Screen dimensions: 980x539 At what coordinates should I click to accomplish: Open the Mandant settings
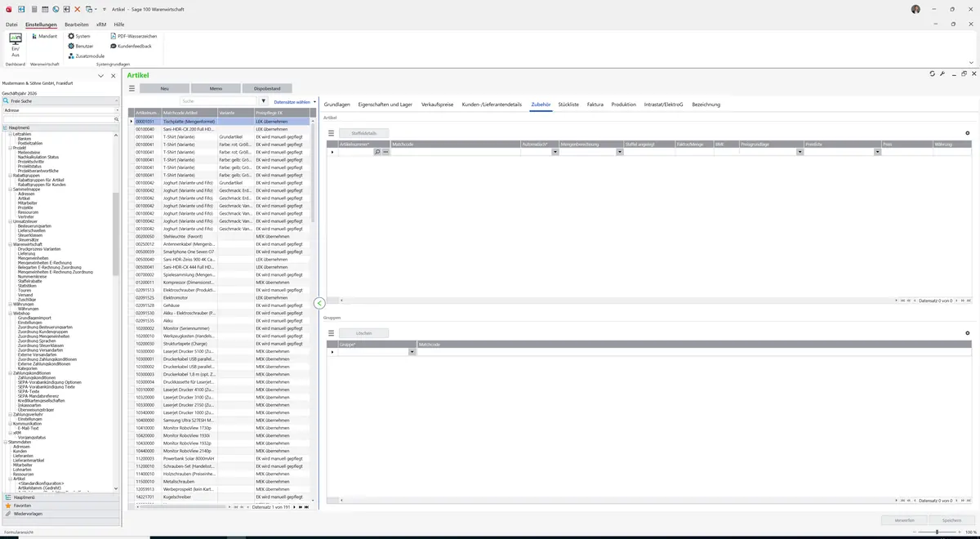pos(43,36)
